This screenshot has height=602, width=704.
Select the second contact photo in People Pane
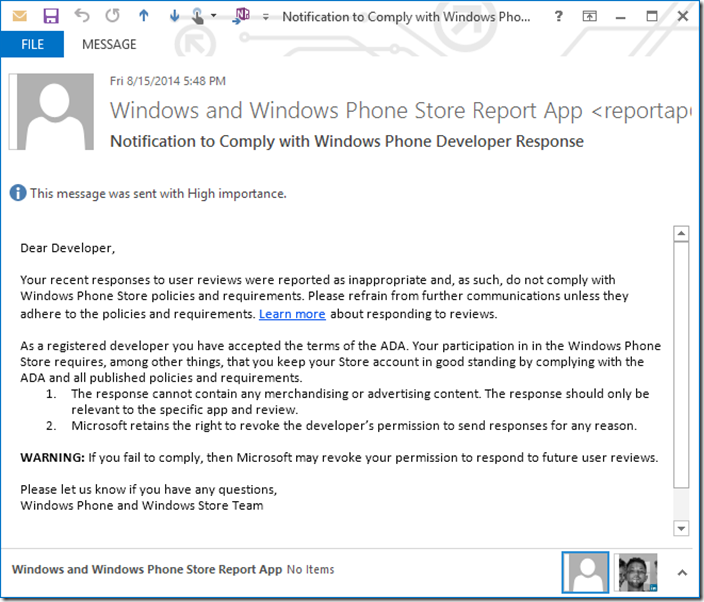[638, 572]
